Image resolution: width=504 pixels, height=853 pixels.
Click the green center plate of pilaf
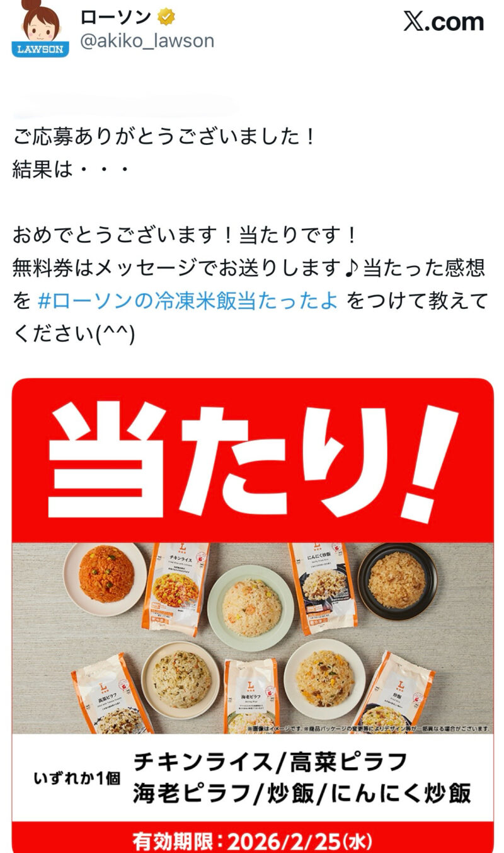point(251,607)
